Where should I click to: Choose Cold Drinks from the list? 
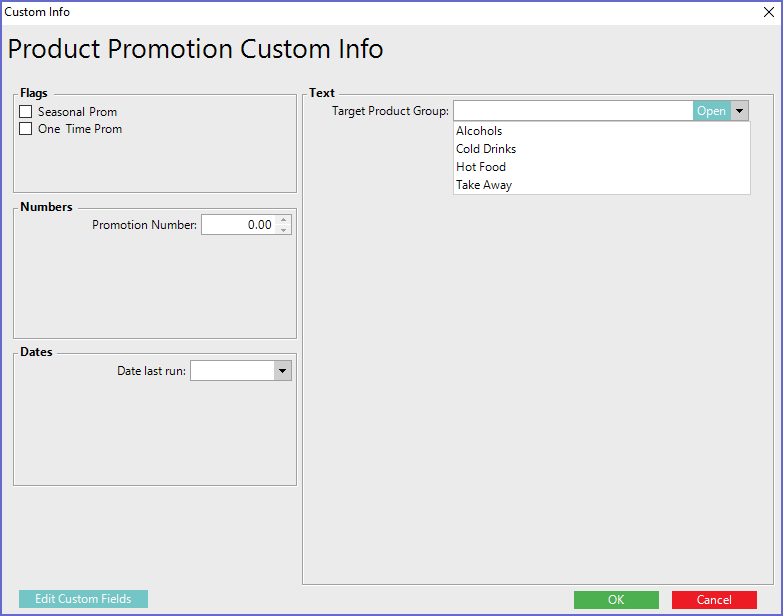(x=486, y=149)
